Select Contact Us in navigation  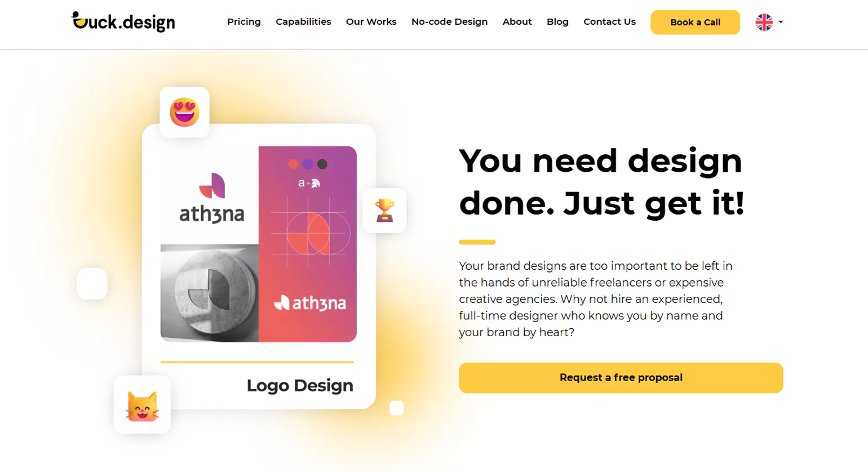coord(609,21)
